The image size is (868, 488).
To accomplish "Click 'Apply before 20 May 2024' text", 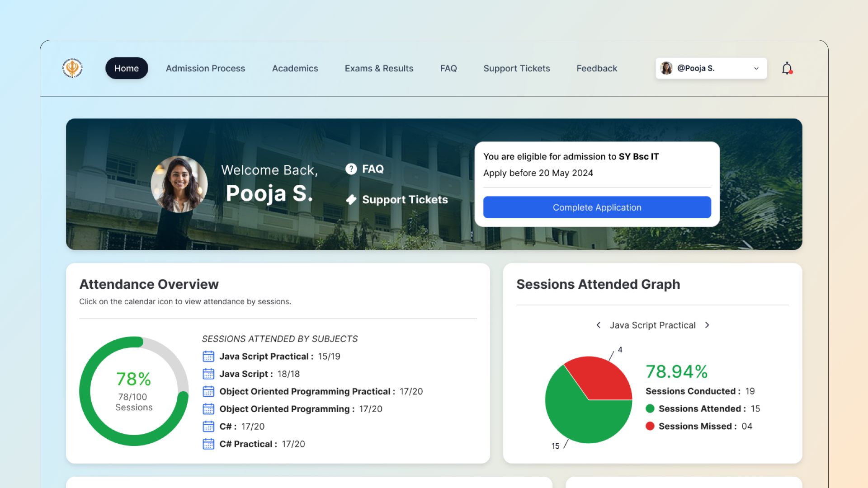I will point(538,173).
